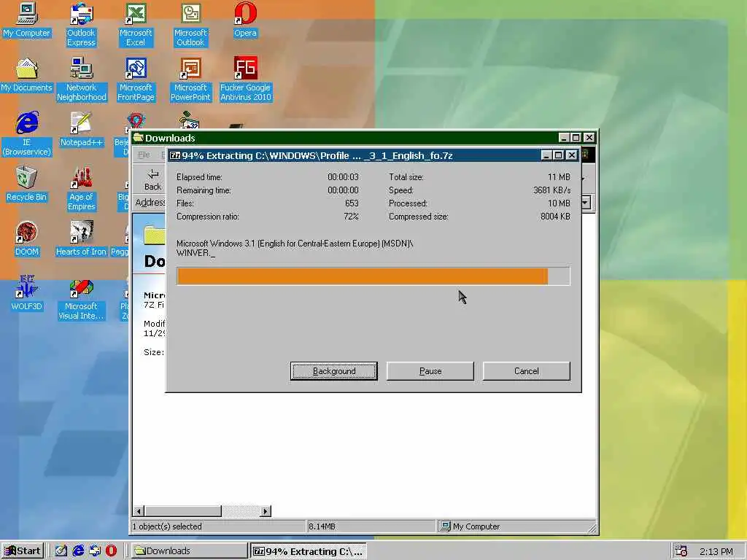Viewport: 747px width, 560px height.
Task: Click the Show Desktop quick launch icon
Action: (x=61, y=551)
